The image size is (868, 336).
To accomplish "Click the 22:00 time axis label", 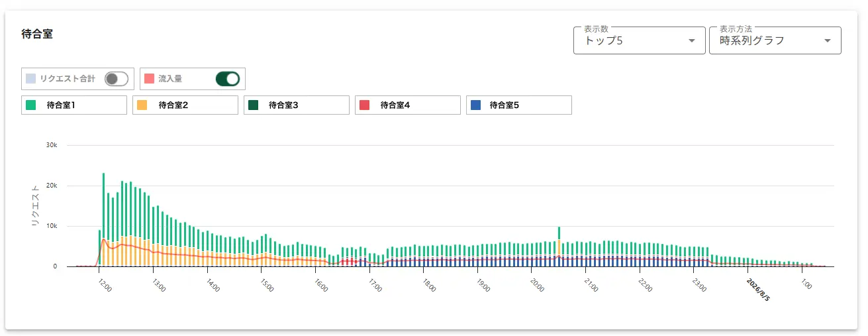I will point(646,286).
